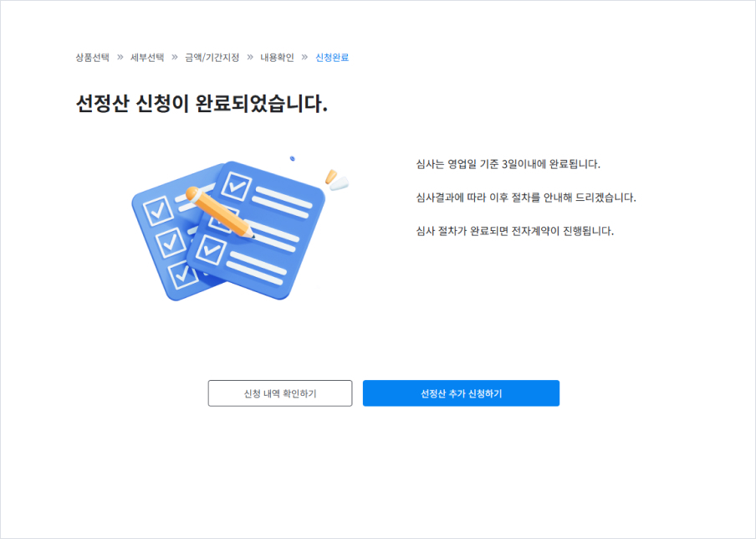This screenshot has height=539, width=756.
Task: Go to the 세부선택 breadcrumb step
Action: click(x=147, y=58)
